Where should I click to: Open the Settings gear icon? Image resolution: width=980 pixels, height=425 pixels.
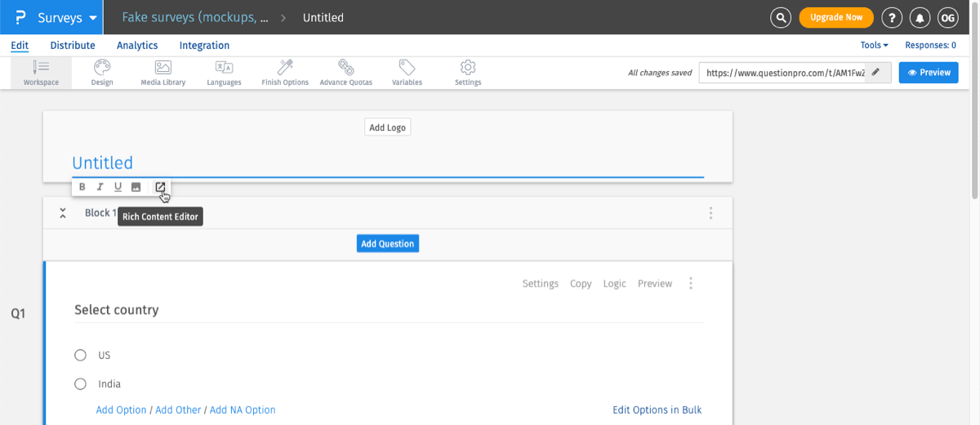pyautogui.click(x=468, y=68)
